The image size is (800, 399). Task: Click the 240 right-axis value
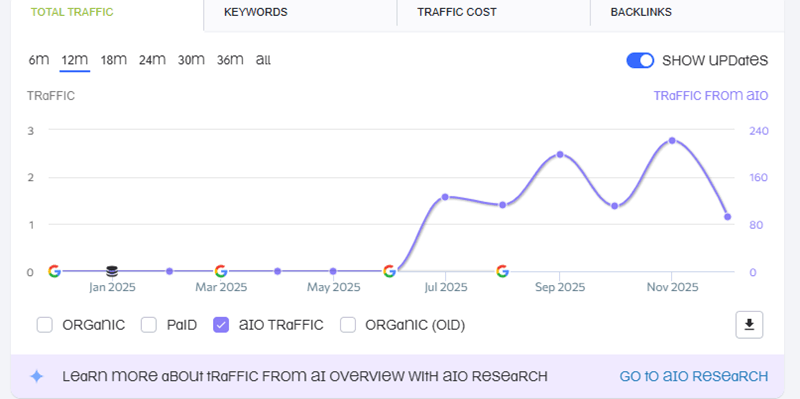759,131
